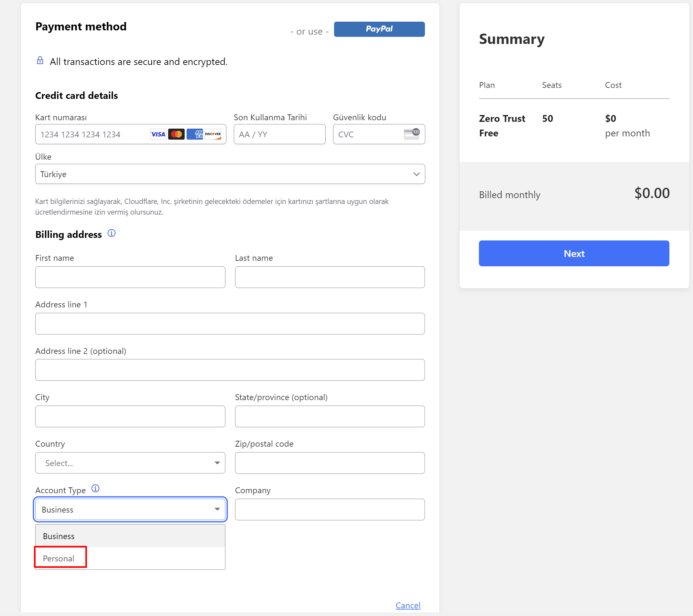Expand the Ülke country dropdown

point(230,174)
